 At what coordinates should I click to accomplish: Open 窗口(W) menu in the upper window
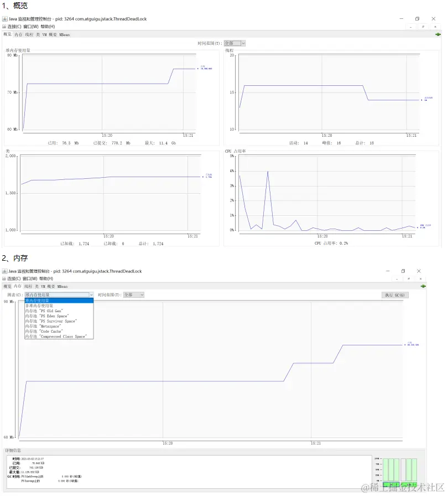point(31,27)
